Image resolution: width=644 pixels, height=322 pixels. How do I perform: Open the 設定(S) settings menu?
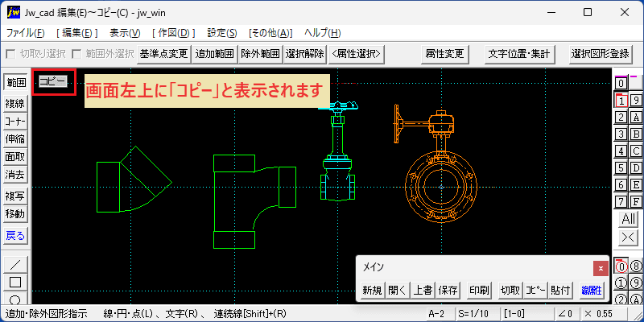point(222,33)
